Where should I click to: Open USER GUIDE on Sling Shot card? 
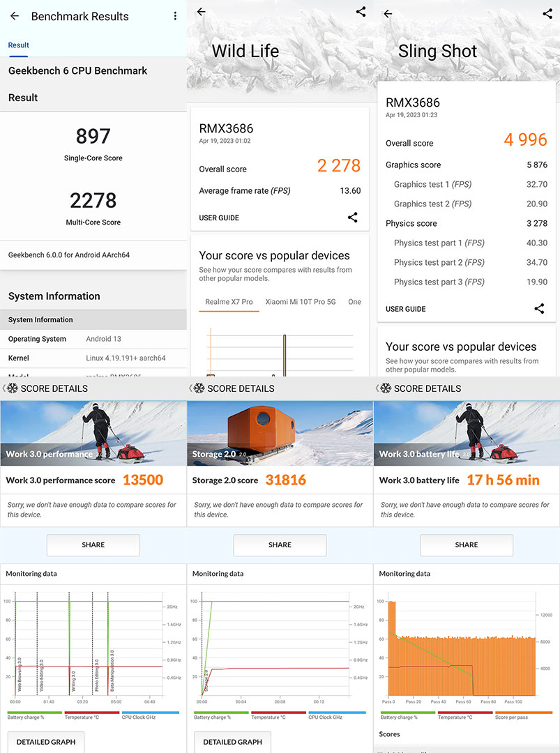tap(406, 310)
